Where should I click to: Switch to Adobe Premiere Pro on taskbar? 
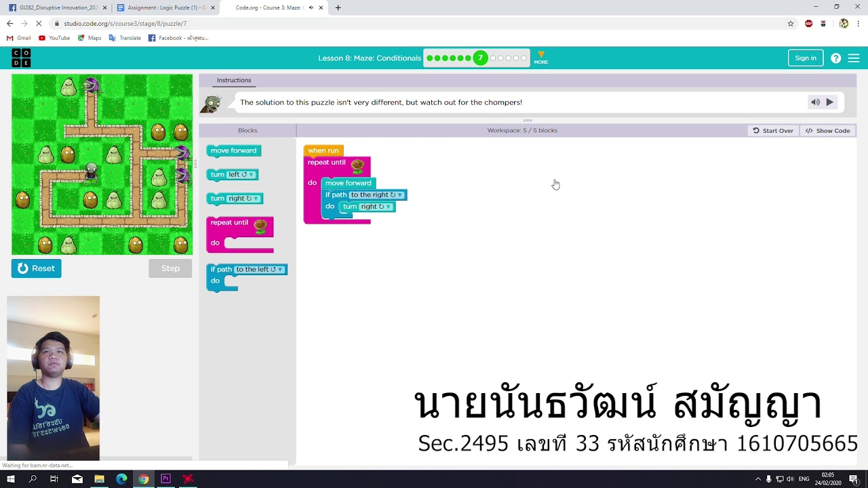coord(166,479)
